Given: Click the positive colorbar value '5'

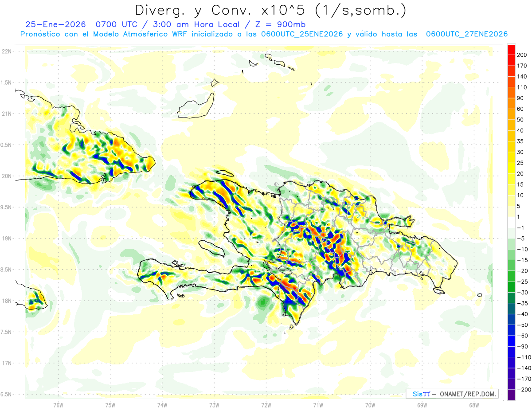Looking at the screenshot, I should coord(520,206).
